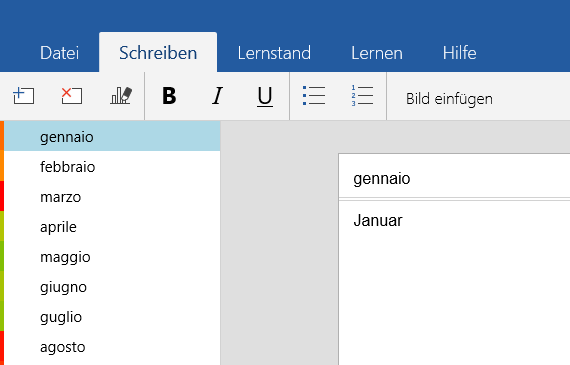Toggle italic formatting
The image size is (570, 365).
[217, 96]
